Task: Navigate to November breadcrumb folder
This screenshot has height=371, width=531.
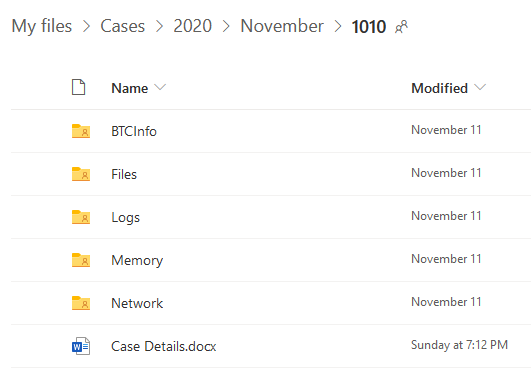Action: (282, 26)
